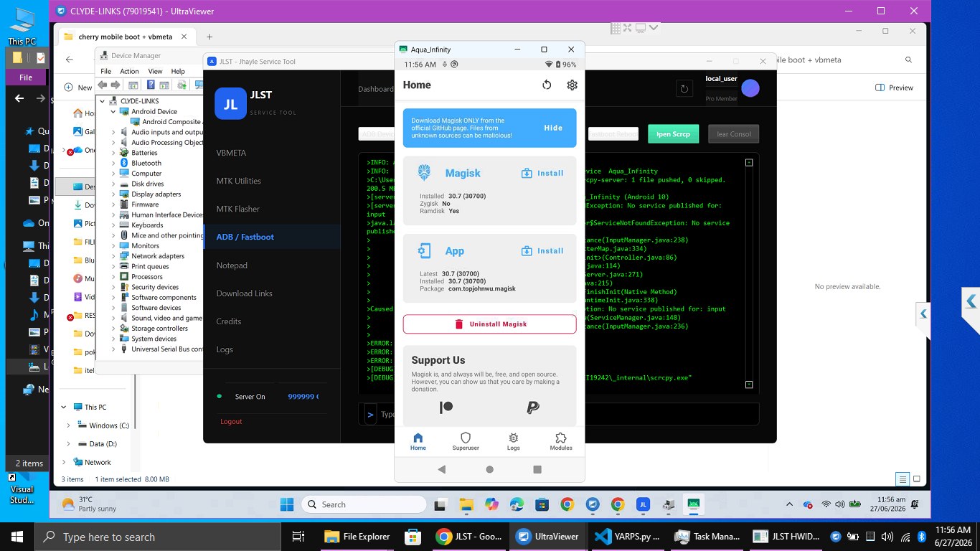Open Device Manager File menu

point(106,71)
